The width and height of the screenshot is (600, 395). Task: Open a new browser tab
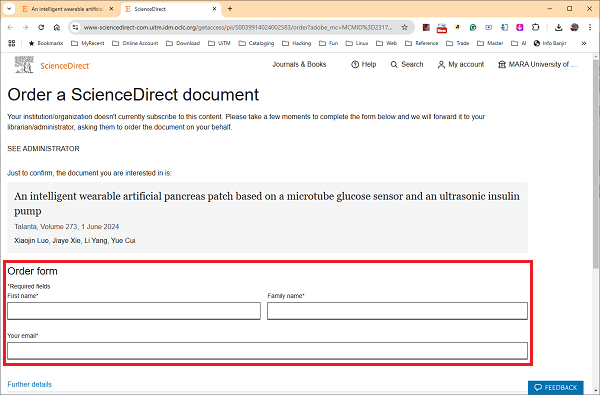pos(230,9)
